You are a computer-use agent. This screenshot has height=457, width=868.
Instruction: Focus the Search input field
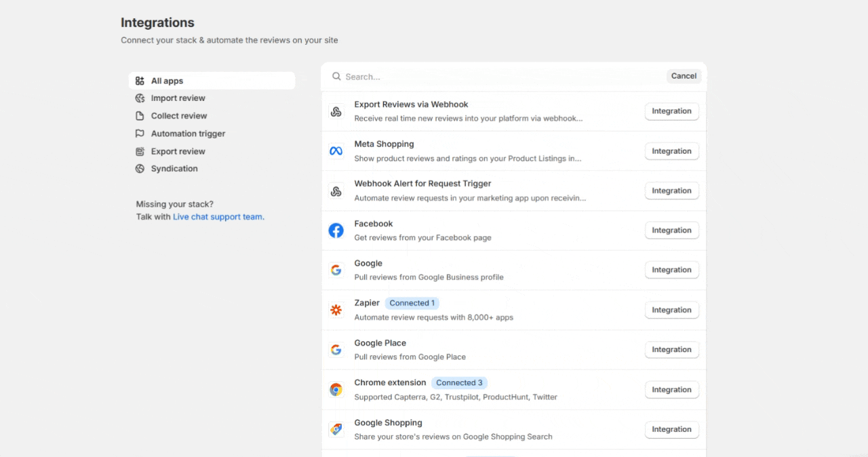502,77
